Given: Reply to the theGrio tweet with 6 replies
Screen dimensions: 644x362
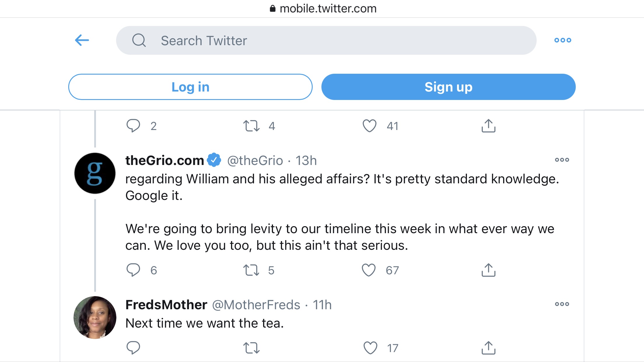Looking at the screenshot, I should point(133,270).
